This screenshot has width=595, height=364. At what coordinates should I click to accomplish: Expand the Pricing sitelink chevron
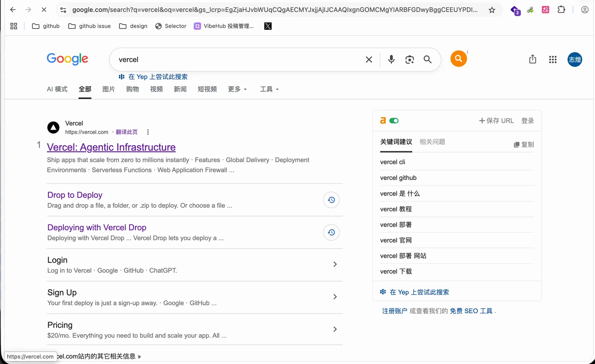click(335, 329)
